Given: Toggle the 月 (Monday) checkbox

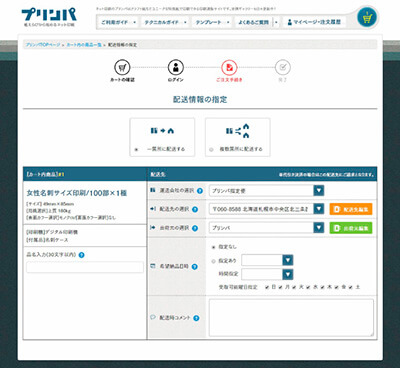Looking at the screenshot, I should [281, 287].
